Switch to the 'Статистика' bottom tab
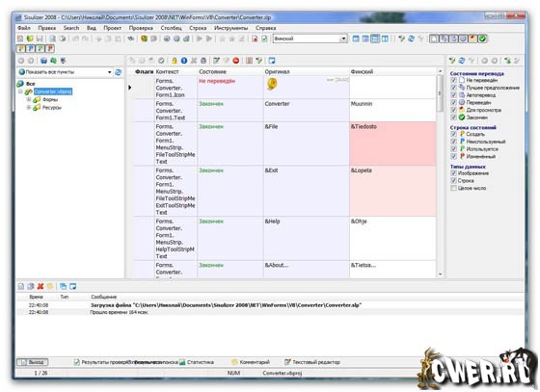This screenshot has width=540, height=392. (197, 362)
